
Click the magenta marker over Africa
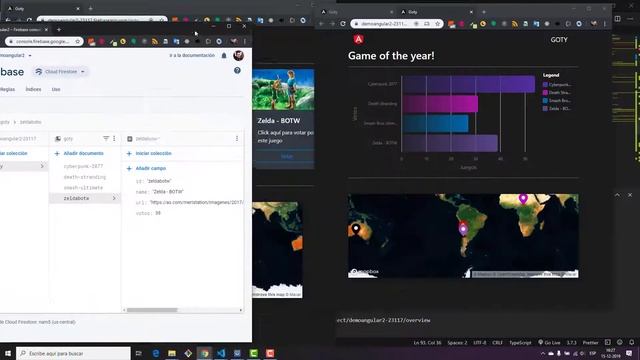tap(523, 199)
